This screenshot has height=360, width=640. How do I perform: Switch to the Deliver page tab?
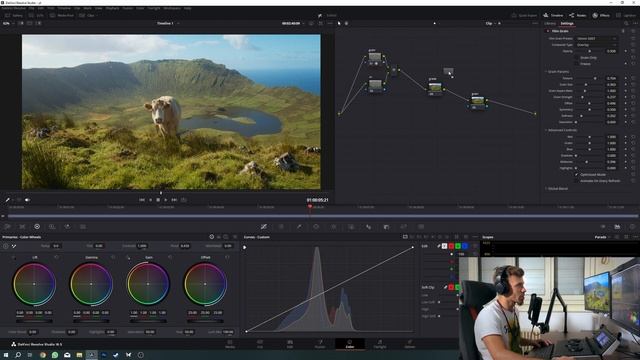[410, 344]
